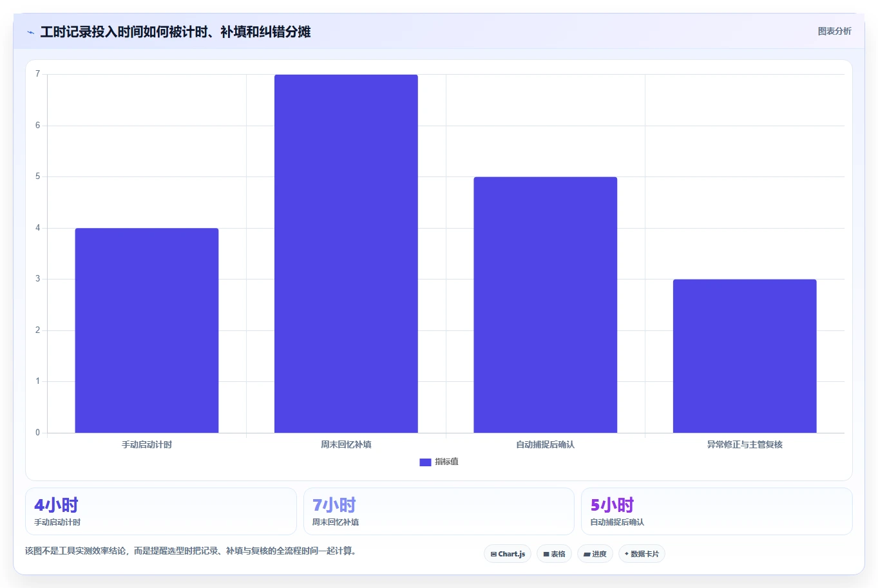Click the footnote text starting 该图不是工具实测效率结论

point(190,551)
